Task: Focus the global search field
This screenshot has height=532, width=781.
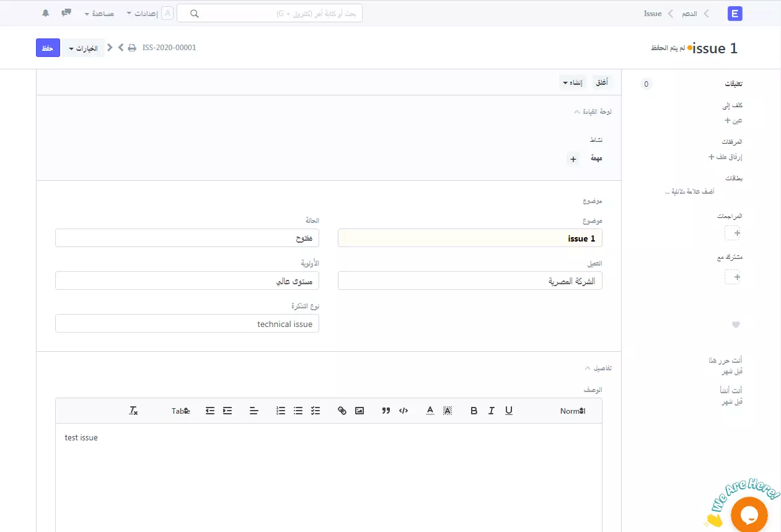Action: [270, 13]
